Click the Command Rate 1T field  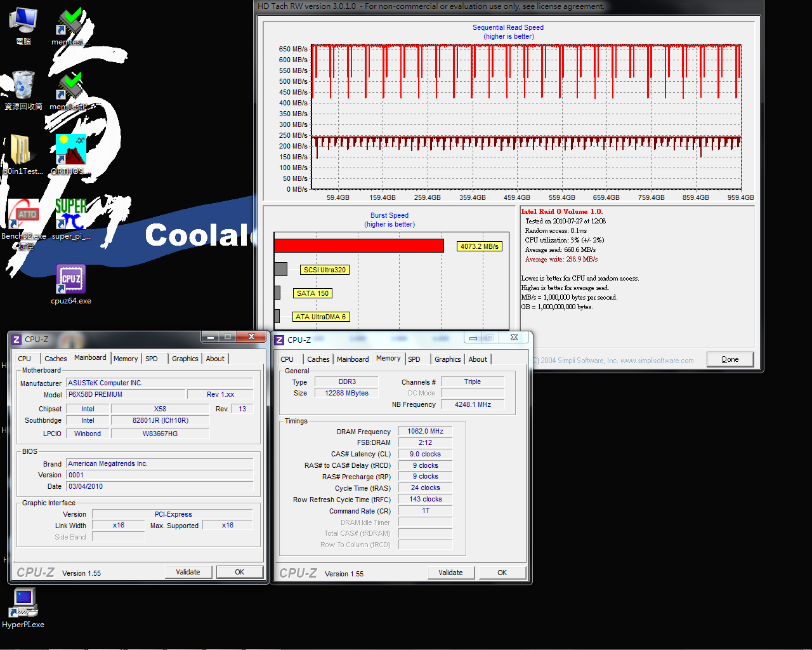tap(425, 510)
